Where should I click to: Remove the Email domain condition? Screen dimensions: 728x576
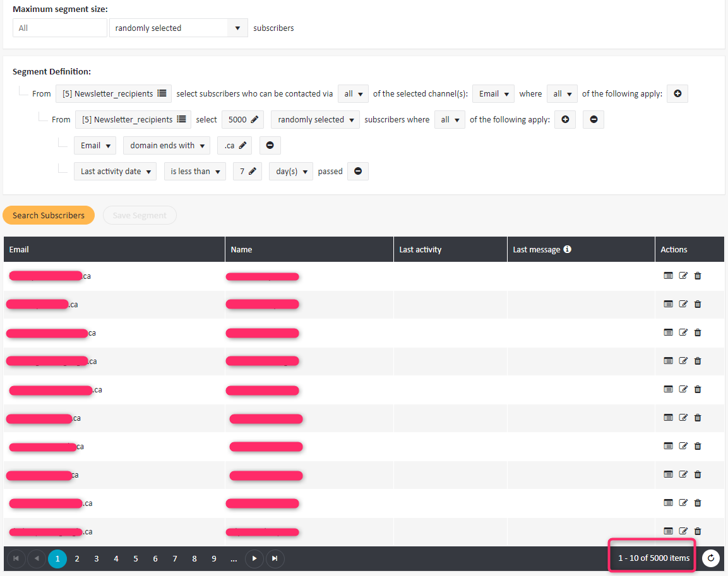[x=270, y=145]
